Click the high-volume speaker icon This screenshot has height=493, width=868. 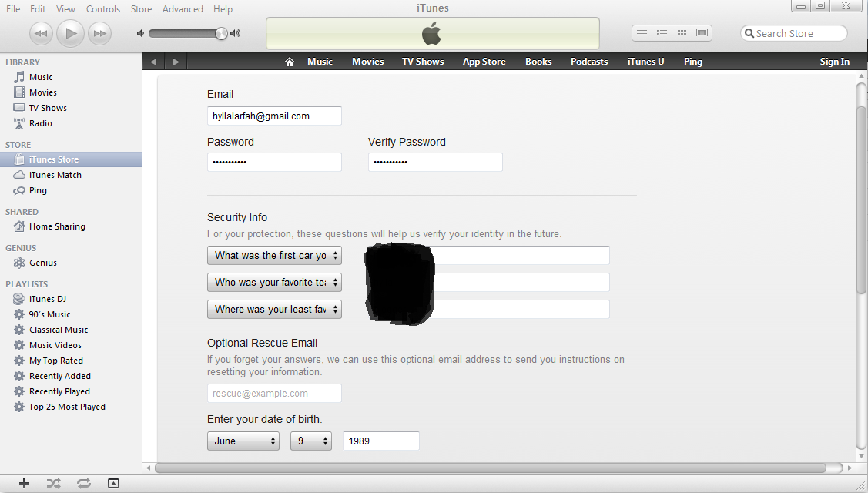point(235,33)
